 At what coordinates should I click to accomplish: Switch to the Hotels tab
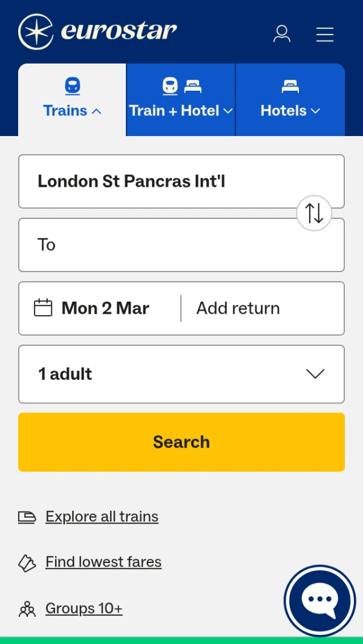coord(290,100)
